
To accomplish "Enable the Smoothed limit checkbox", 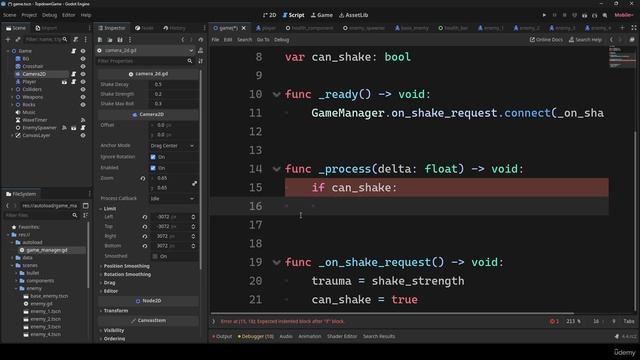I will (x=155, y=256).
